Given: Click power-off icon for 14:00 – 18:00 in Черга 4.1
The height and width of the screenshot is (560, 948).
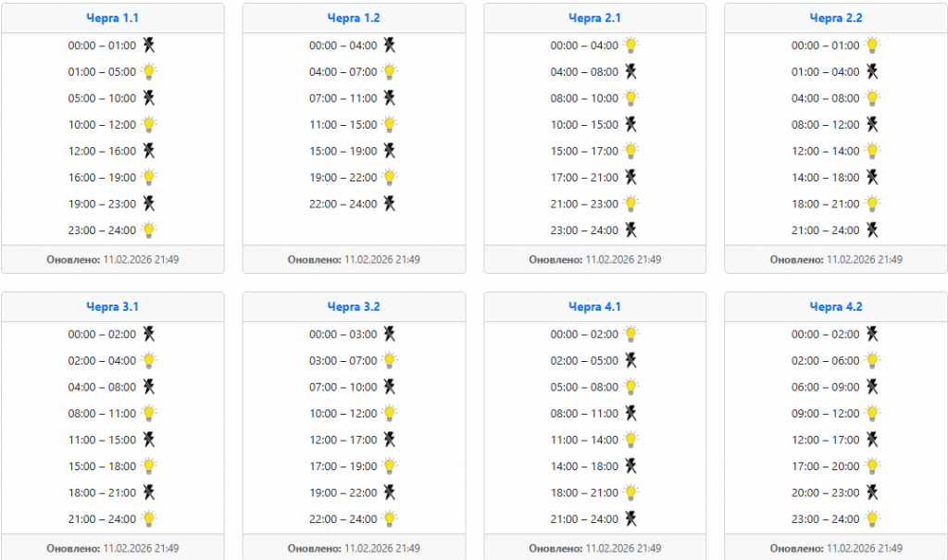Looking at the screenshot, I should (631, 467).
